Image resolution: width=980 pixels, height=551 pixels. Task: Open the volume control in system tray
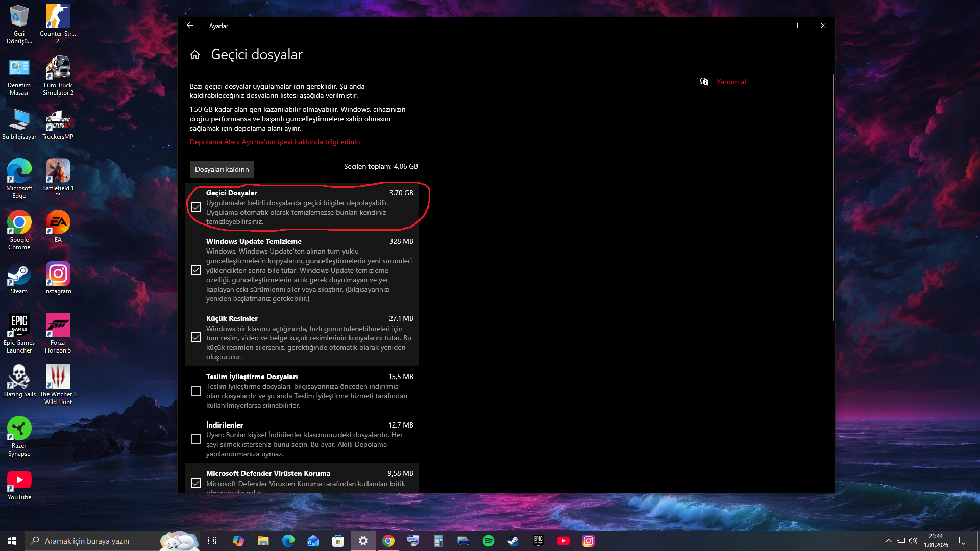[913, 541]
